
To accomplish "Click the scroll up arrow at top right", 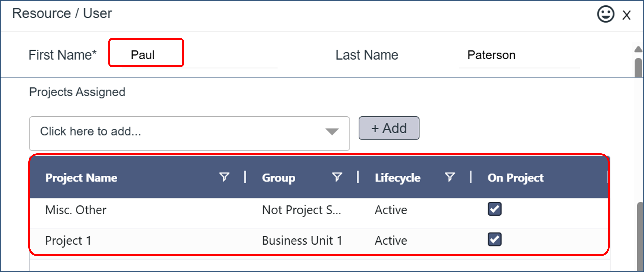I will [638, 49].
